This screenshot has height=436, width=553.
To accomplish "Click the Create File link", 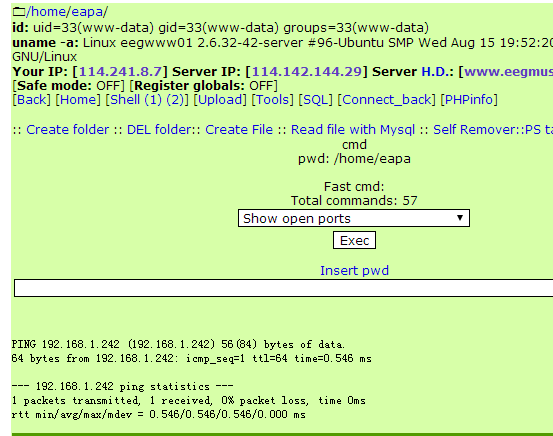I will [x=239, y=130].
